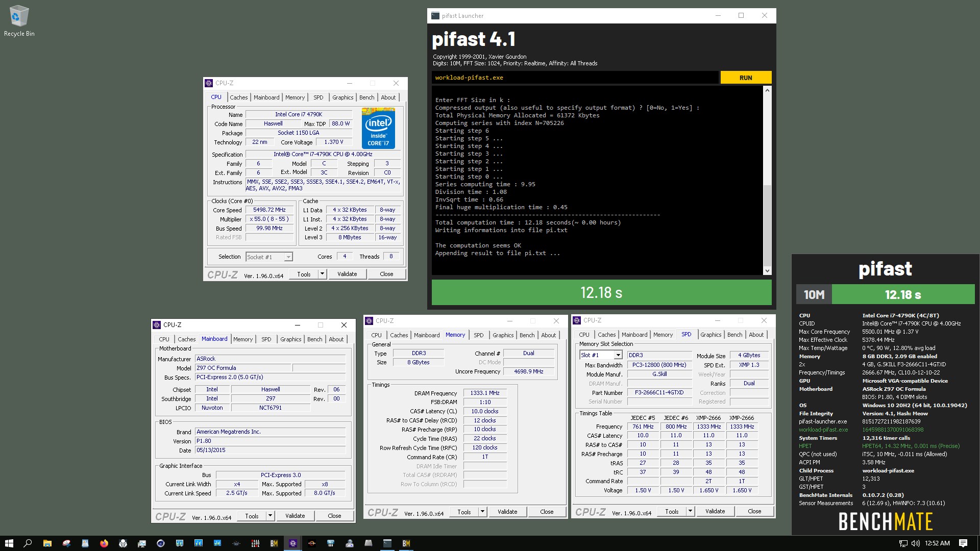Click the CPU-Z chip icon in Mainboard window title bar
The height and width of the screenshot is (551, 980).
(x=157, y=325)
